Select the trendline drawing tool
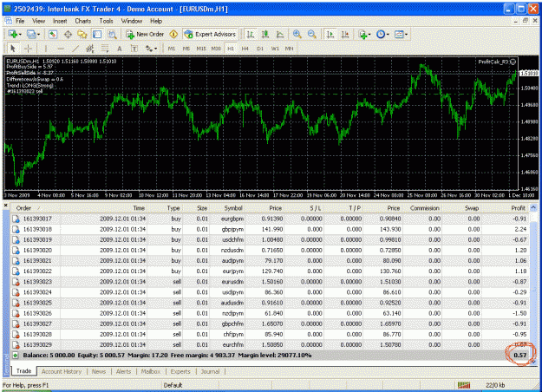This screenshot has width=542, height=392. [x=75, y=49]
